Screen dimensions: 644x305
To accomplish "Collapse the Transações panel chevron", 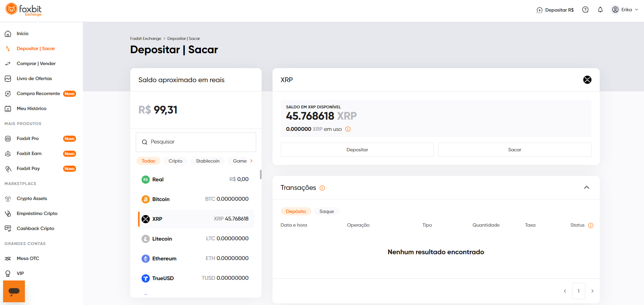I will [587, 187].
